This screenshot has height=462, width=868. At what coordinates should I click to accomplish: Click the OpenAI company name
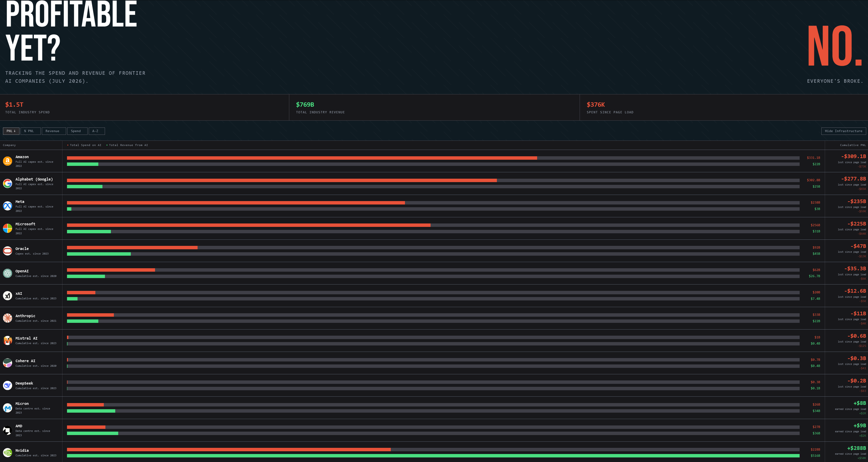[x=22, y=271]
